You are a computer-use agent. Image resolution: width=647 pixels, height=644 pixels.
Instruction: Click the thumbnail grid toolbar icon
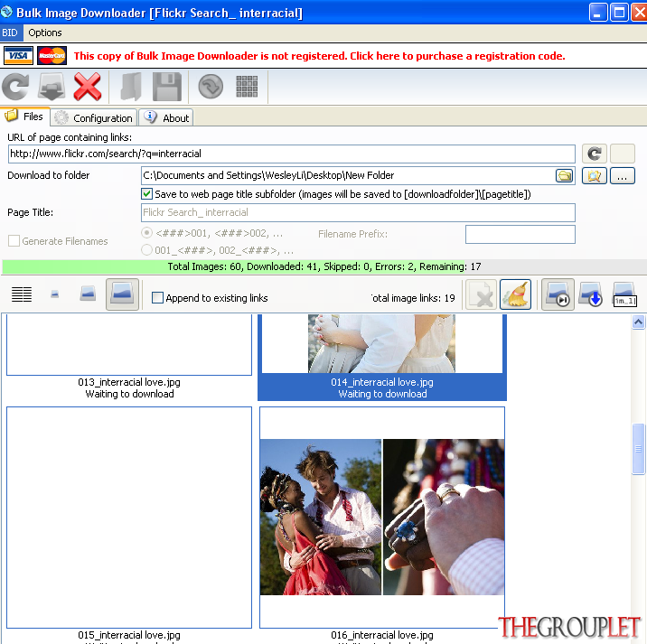click(247, 87)
